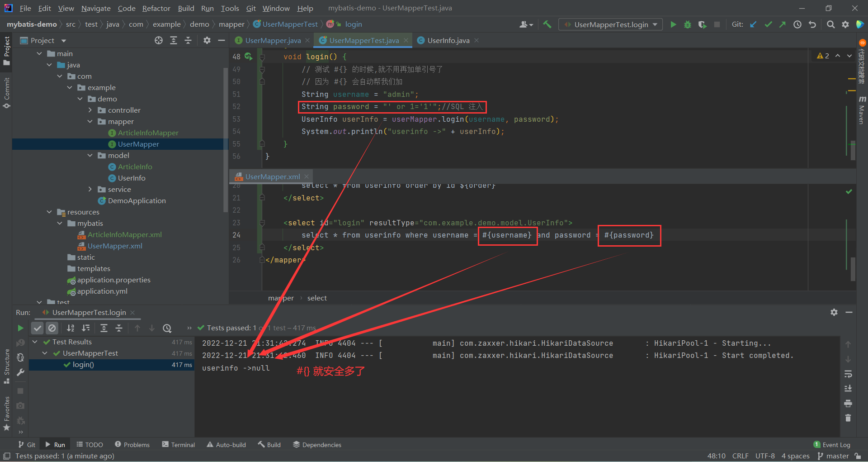Open IDE settings gear in toolbar
The height and width of the screenshot is (462, 868).
(x=845, y=24)
